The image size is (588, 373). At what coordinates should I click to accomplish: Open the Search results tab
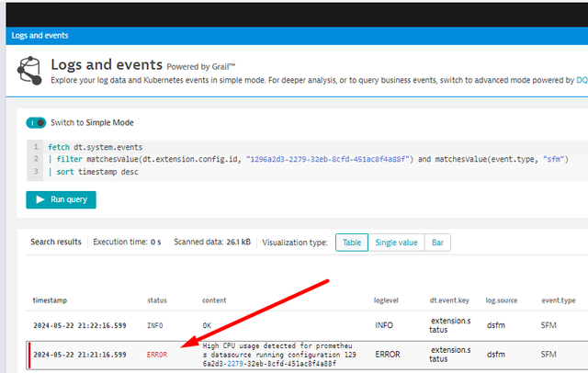(x=55, y=243)
